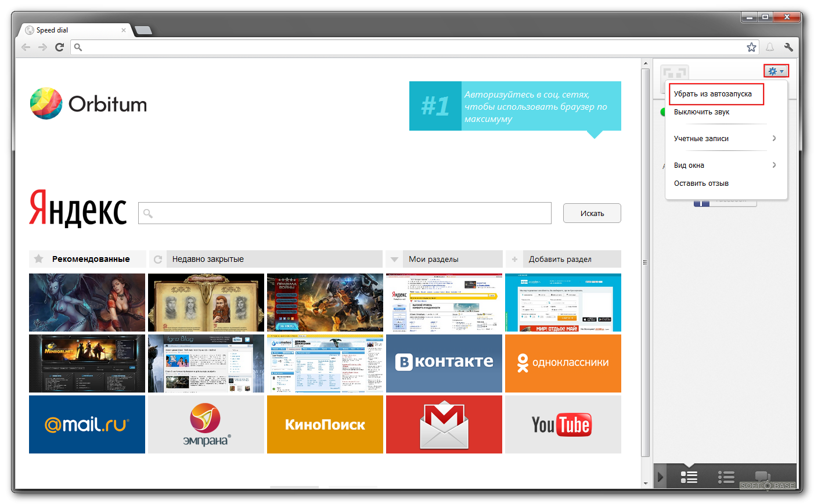Click Оставить отзыв menu entry
Image resolution: width=814 pixels, height=504 pixels.
701,183
